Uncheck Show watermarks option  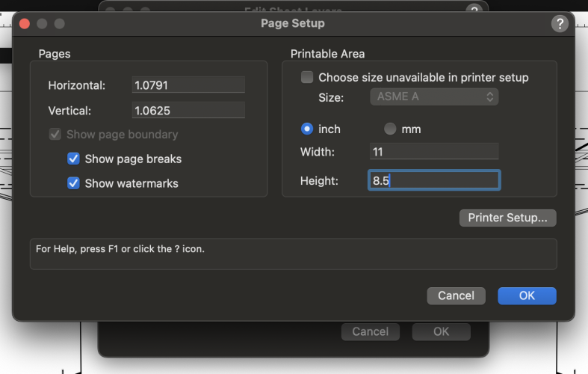coord(73,183)
